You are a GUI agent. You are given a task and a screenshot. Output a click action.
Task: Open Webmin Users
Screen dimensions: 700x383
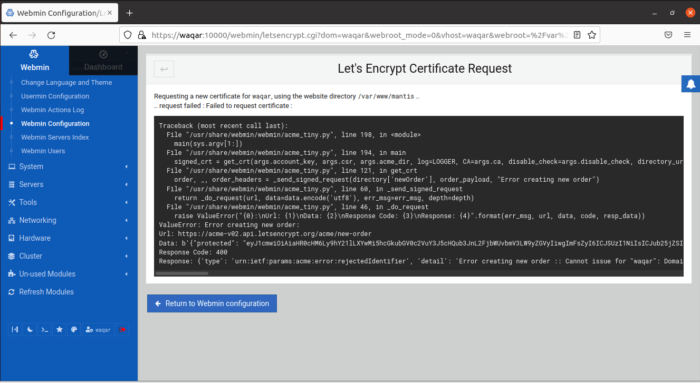point(43,151)
